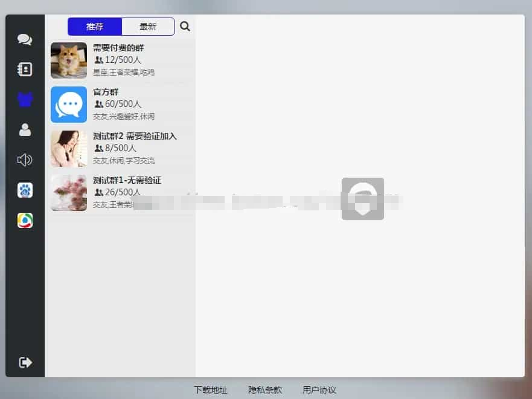Image resolution: width=532 pixels, height=399 pixels.
Task: Select the 官方群 group entry
Action: [x=106, y=92]
